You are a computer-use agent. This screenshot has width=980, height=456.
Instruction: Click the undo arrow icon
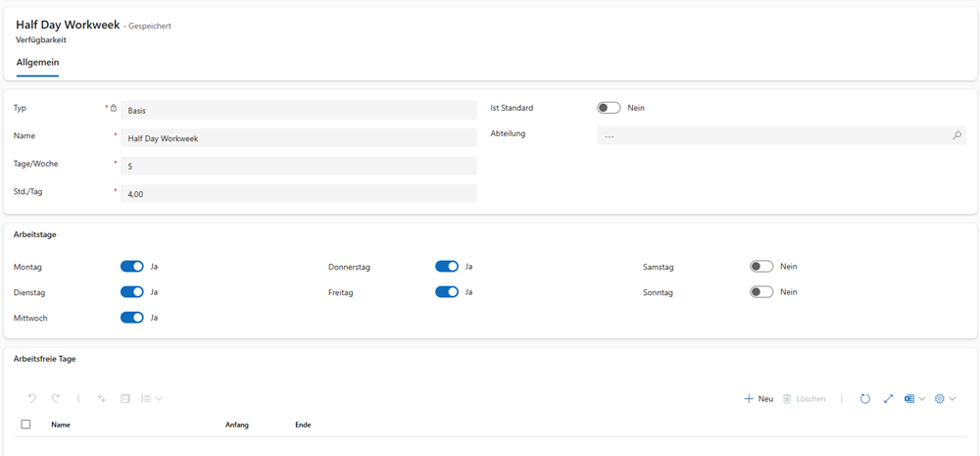[x=32, y=399]
